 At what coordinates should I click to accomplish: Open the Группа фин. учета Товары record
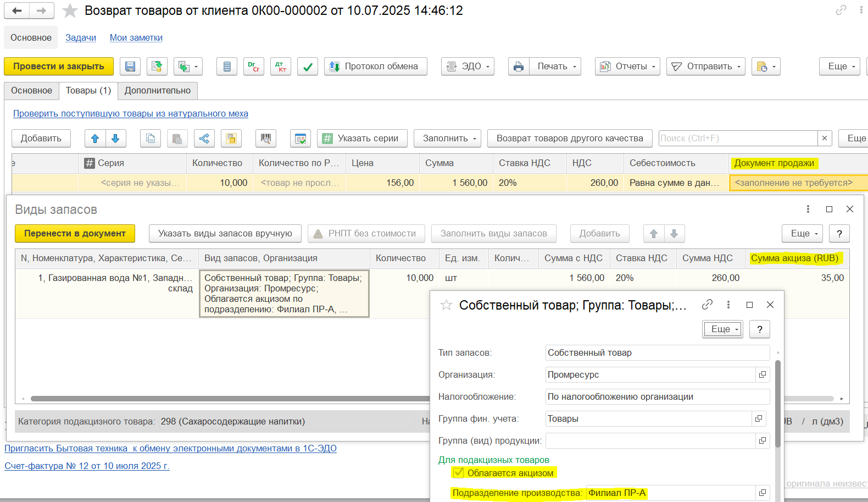(759, 418)
